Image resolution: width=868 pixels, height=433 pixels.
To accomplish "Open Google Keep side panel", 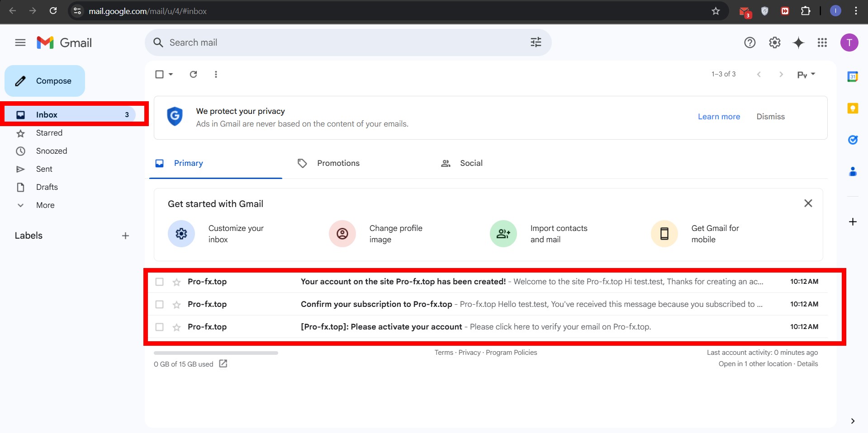I will [853, 108].
